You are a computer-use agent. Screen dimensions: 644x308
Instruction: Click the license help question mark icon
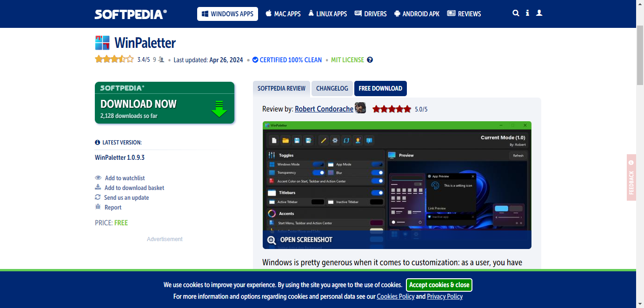tap(370, 60)
